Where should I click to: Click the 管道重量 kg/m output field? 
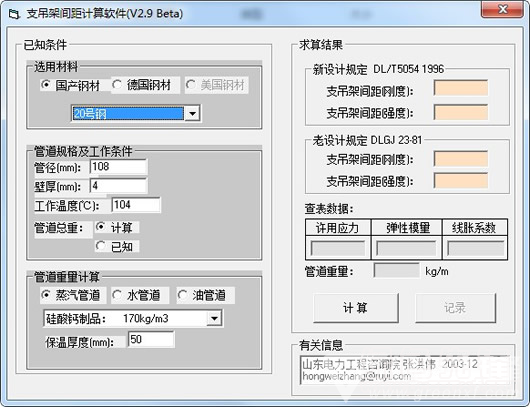[396, 270]
